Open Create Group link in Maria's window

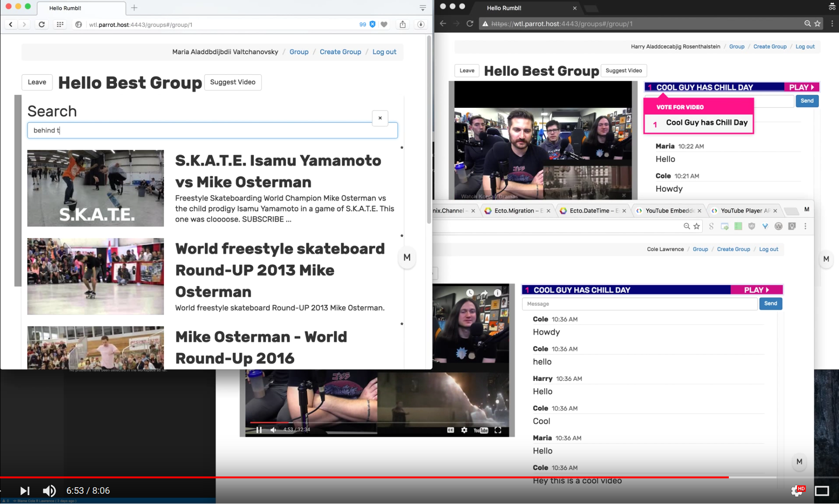pos(340,52)
